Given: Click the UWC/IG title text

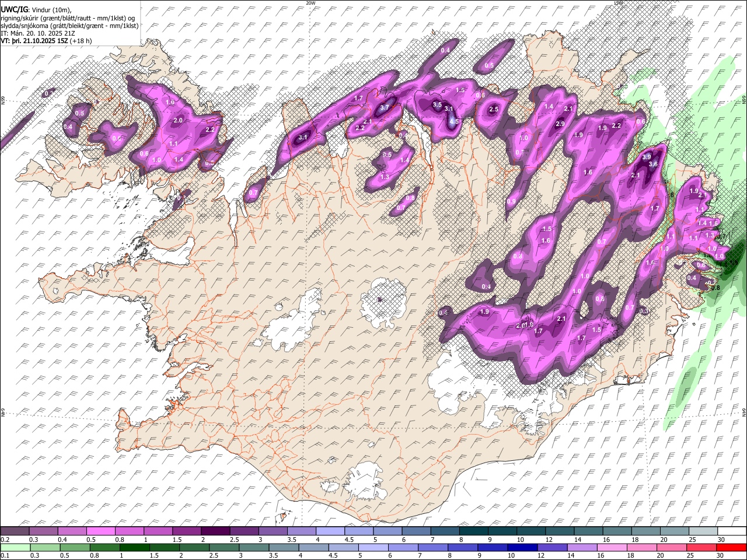Looking at the screenshot, I should 13,9.
